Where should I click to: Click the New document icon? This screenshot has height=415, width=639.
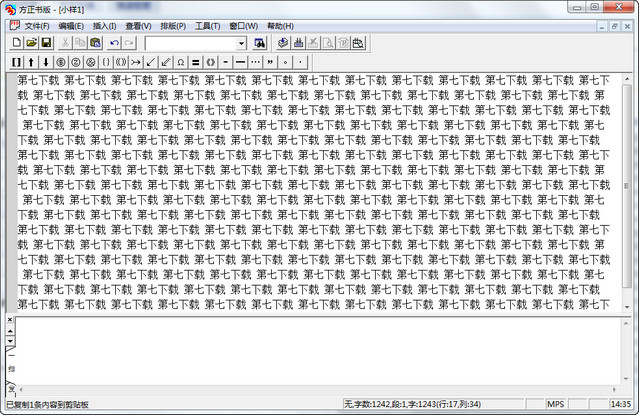point(17,43)
